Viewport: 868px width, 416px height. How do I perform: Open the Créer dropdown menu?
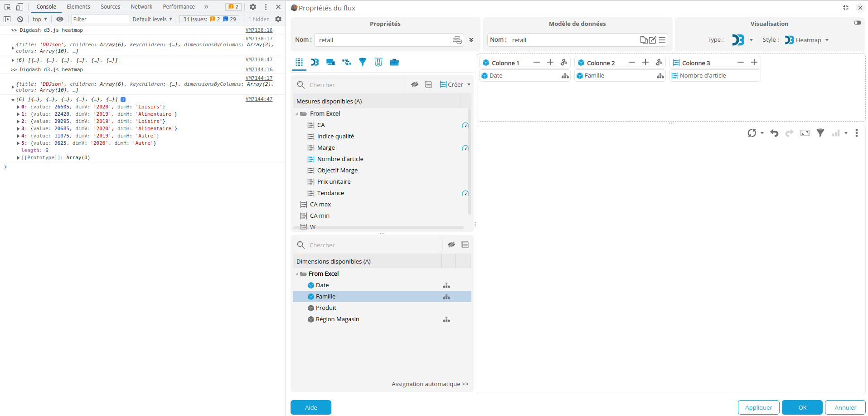click(x=455, y=84)
